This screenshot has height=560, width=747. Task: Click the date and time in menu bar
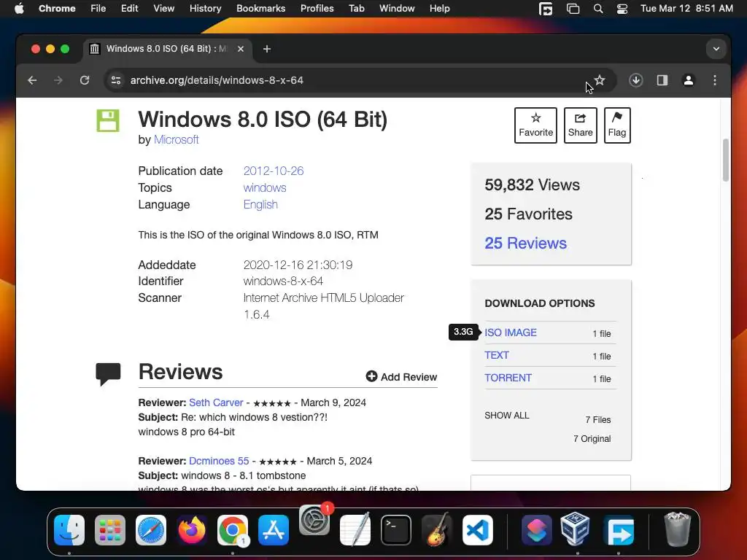pyautogui.click(x=686, y=9)
